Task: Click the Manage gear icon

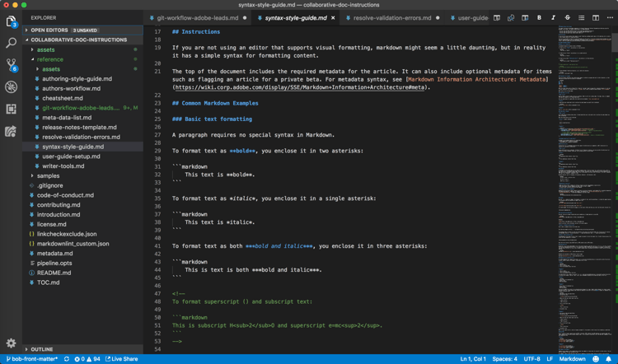Action: click(x=11, y=343)
